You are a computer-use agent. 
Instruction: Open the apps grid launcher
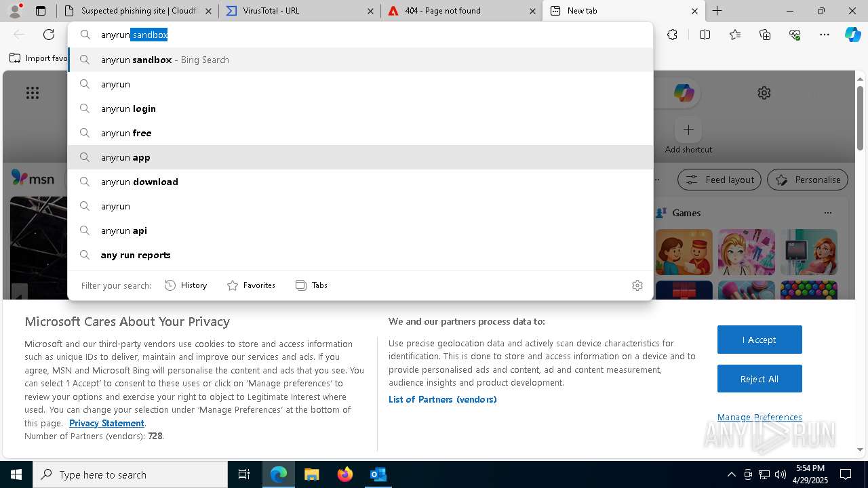(33, 93)
